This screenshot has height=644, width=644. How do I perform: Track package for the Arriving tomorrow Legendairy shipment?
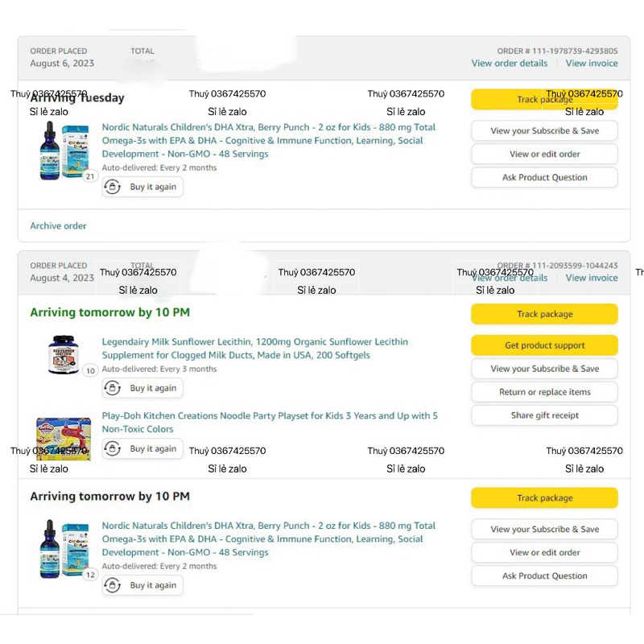(x=544, y=314)
